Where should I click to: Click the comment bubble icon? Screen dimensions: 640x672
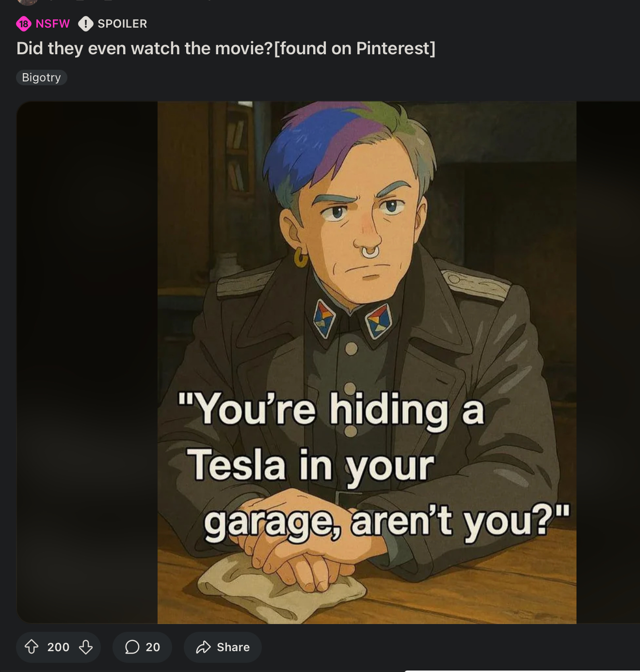(x=132, y=647)
